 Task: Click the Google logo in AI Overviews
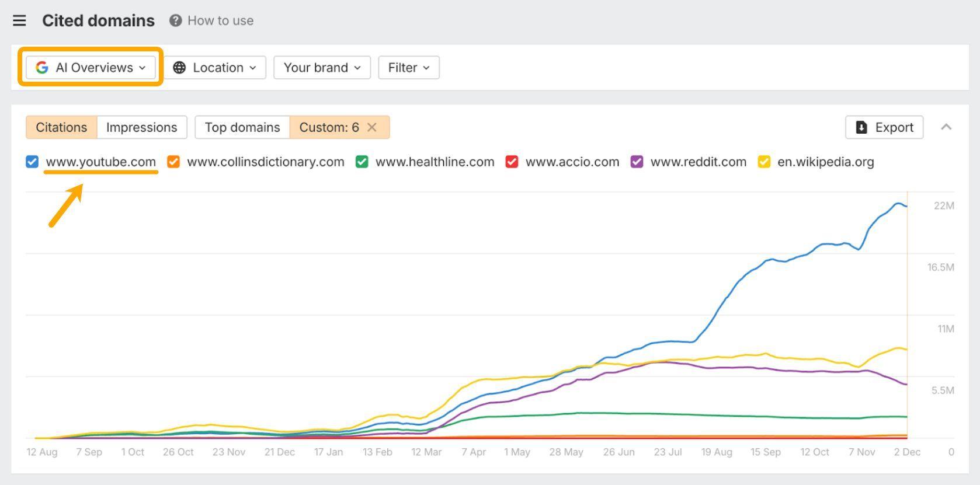42,68
